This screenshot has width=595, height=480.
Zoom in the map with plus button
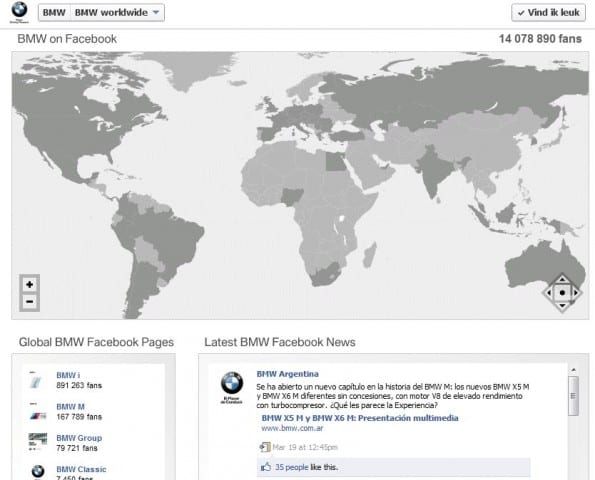[30, 285]
